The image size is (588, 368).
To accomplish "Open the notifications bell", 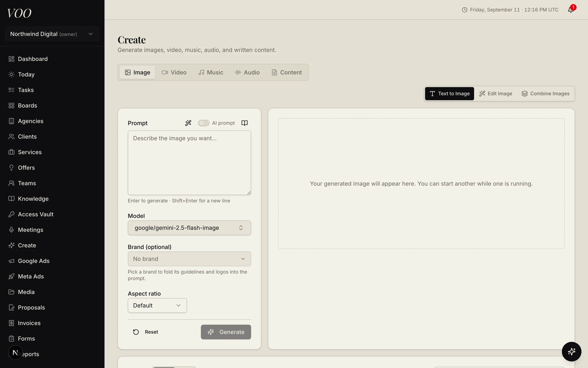I will [x=571, y=10].
